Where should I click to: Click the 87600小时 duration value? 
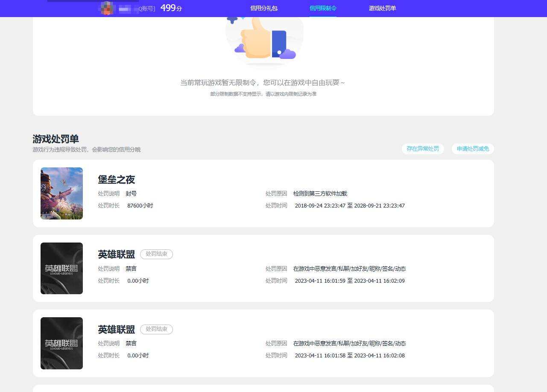[140, 205]
